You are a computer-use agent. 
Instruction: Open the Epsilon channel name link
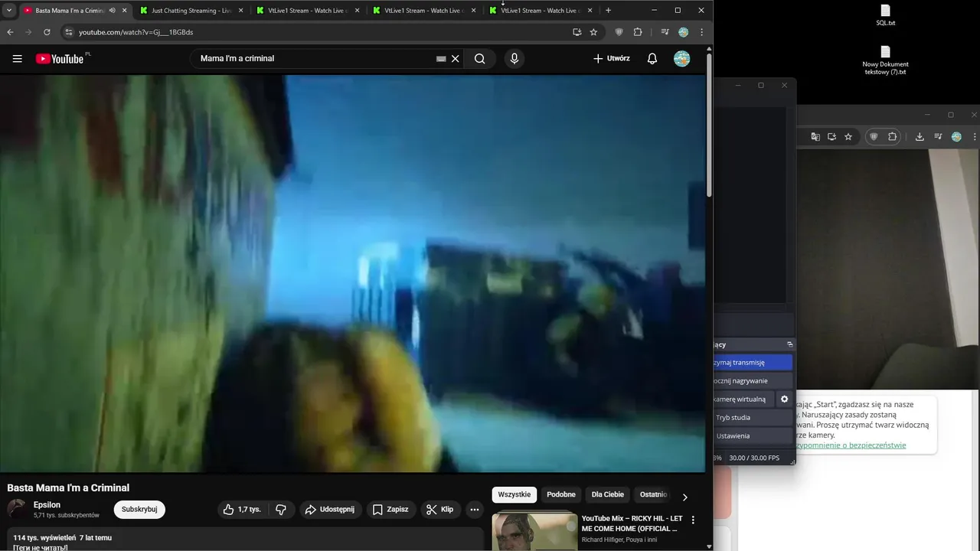47,505
